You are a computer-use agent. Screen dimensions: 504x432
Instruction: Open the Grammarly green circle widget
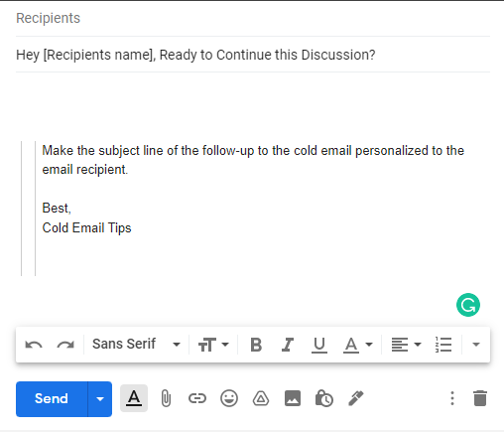468,305
